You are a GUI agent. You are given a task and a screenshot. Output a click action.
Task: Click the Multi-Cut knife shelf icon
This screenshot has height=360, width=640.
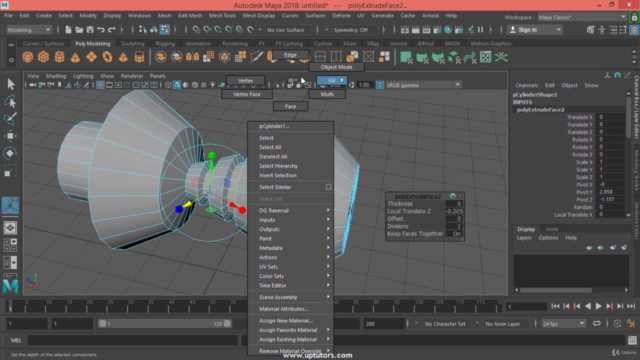[256, 57]
